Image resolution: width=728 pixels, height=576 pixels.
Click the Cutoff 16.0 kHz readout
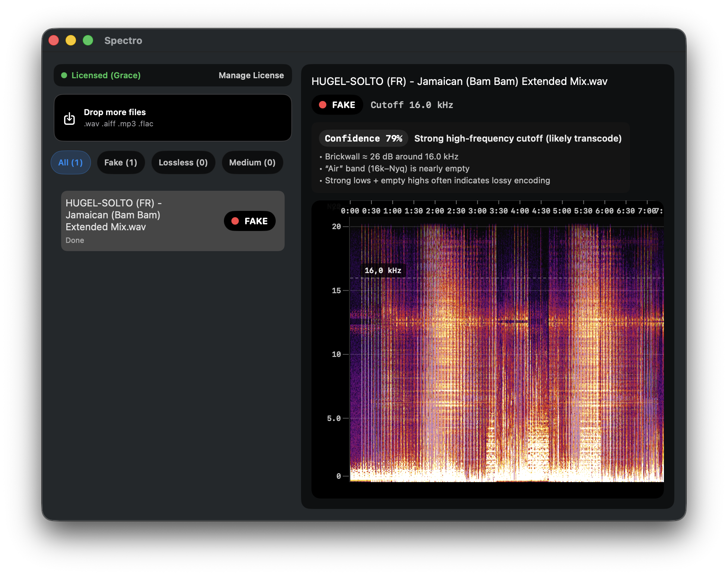click(411, 105)
